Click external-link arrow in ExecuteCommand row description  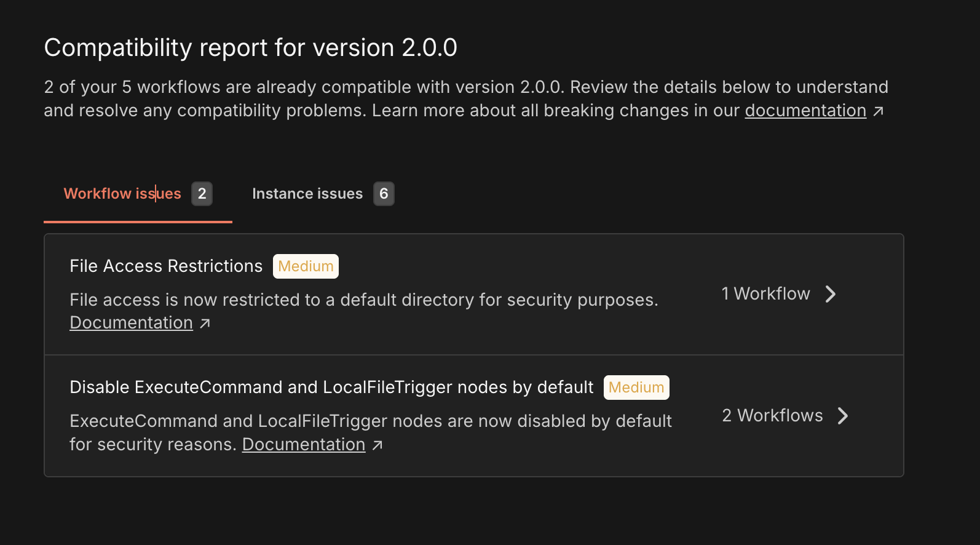click(377, 445)
